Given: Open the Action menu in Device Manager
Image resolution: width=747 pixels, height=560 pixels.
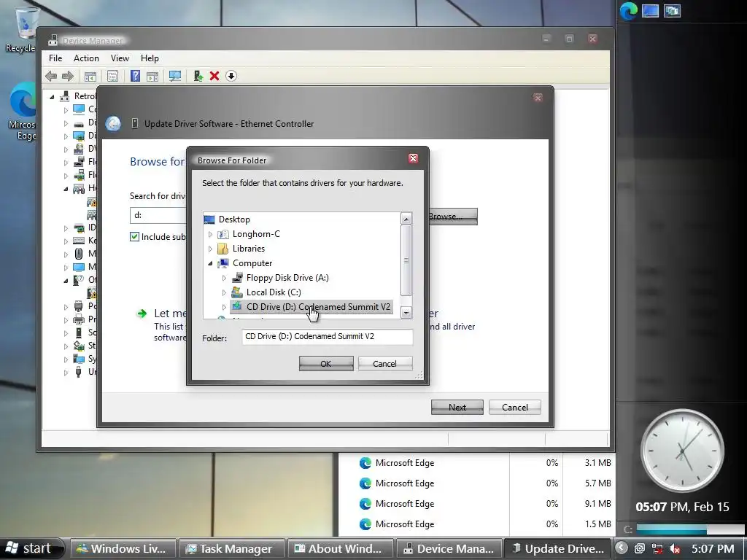Looking at the screenshot, I should 86,58.
